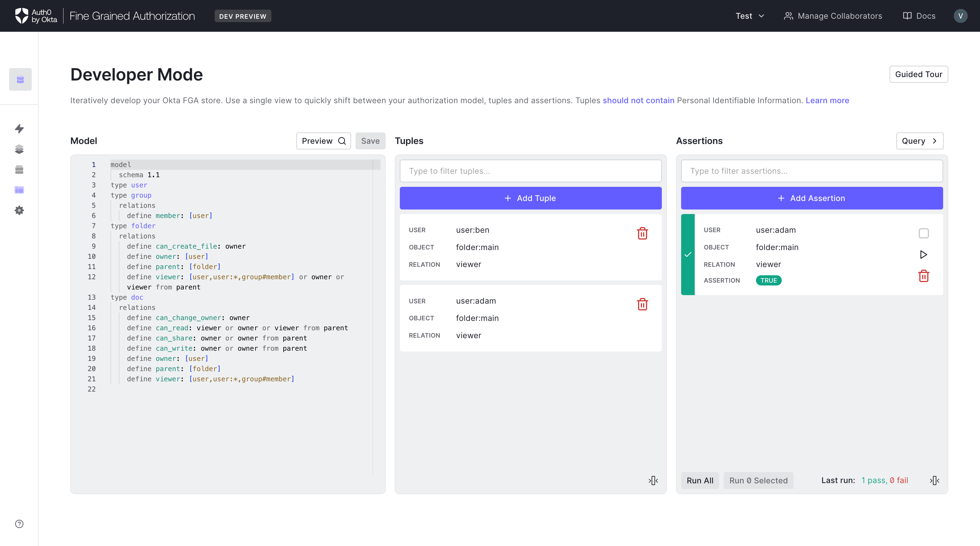The width and height of the screenshot is (980, 546).
Task: Click the '1 pass, 0 fail' result
Action: click(884, 480)
